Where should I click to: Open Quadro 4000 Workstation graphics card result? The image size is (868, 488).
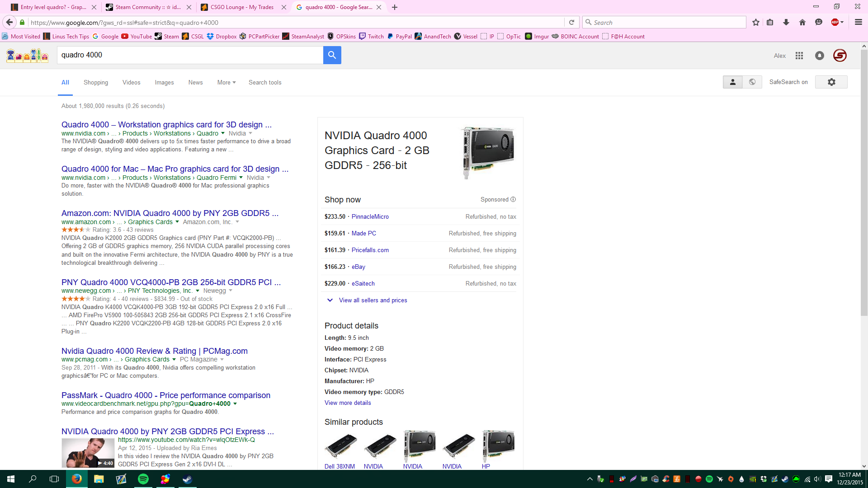tap(166, 125)
